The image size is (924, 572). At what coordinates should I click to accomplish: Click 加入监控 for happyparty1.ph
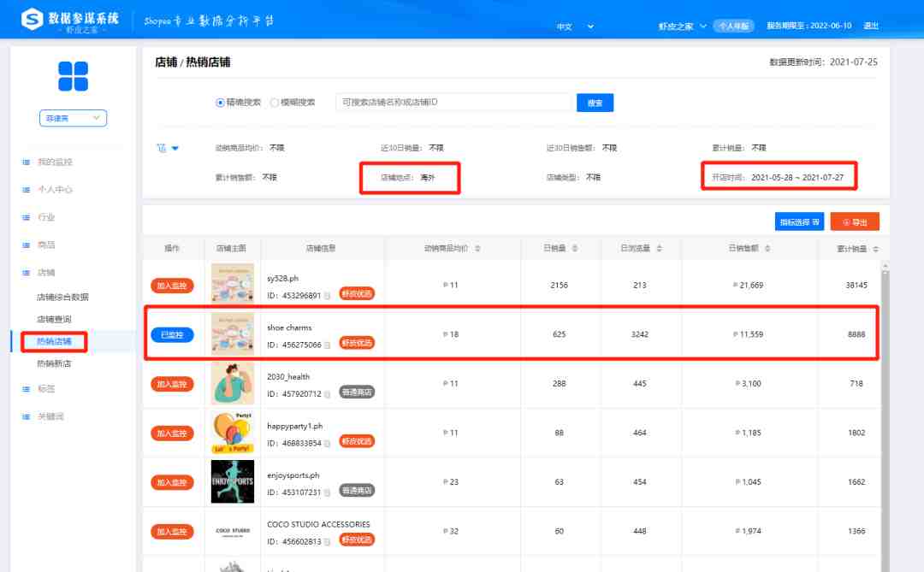pos(172,433)
